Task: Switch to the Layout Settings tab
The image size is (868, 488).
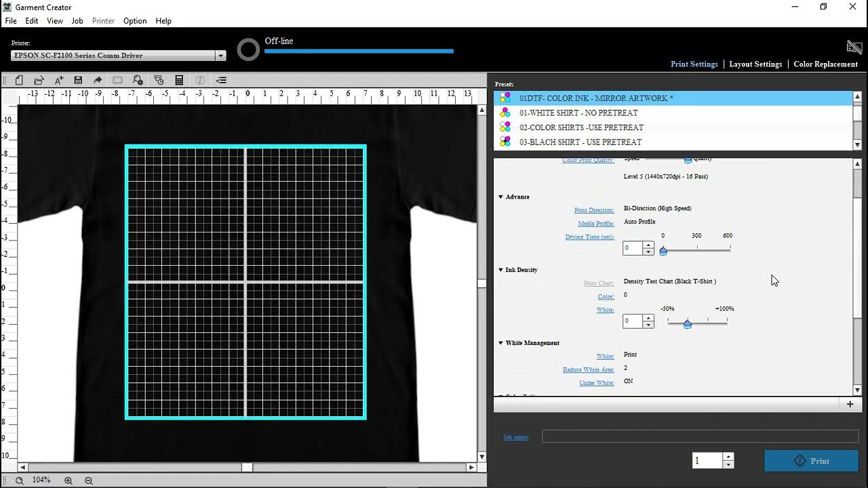Action: click(x=755, y=64)
